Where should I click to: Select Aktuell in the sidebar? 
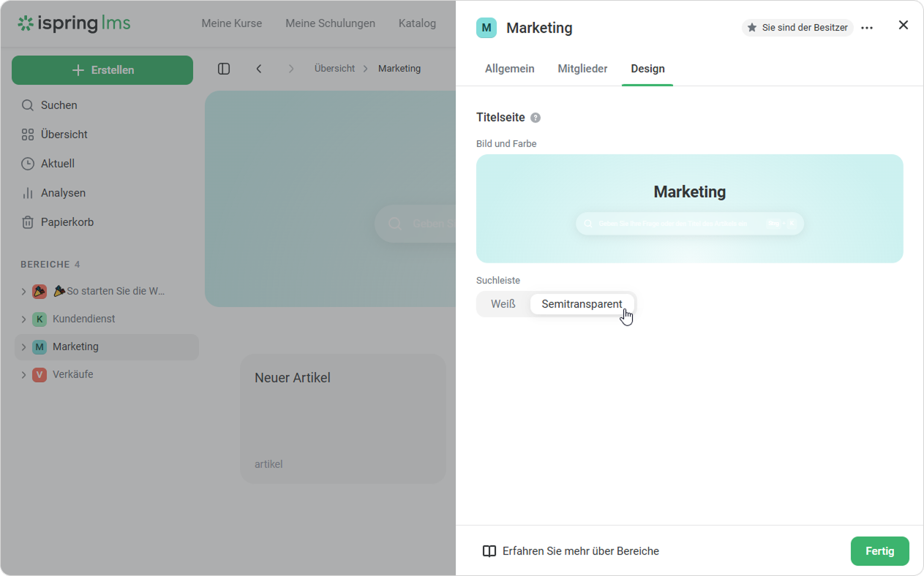coord(58,164)
